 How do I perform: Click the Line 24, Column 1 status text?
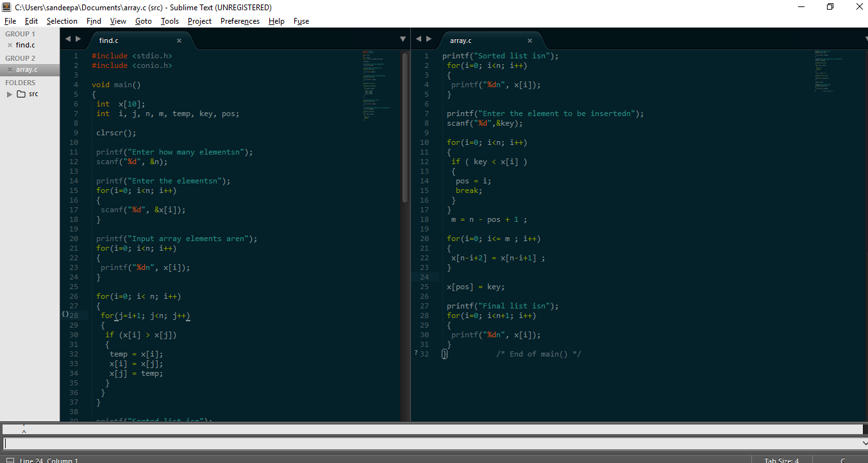pos(49,460)
